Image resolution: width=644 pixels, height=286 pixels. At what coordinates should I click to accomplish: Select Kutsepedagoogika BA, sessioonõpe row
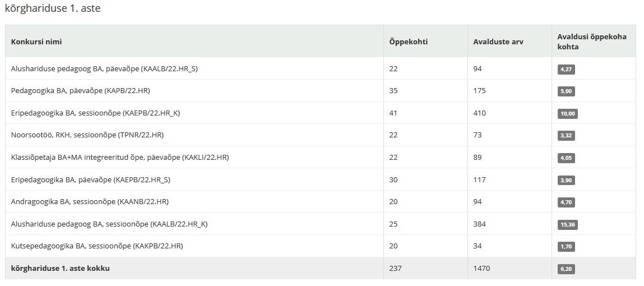(x=321, y=246)
